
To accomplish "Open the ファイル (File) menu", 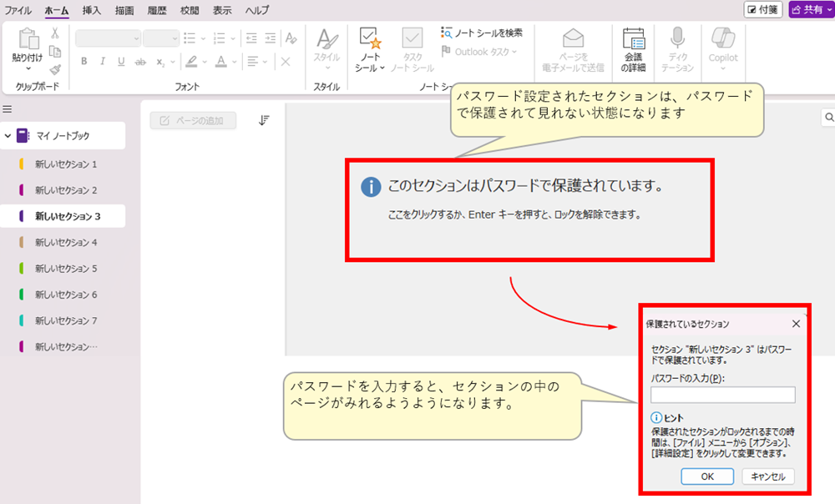I will click(19, 10).
